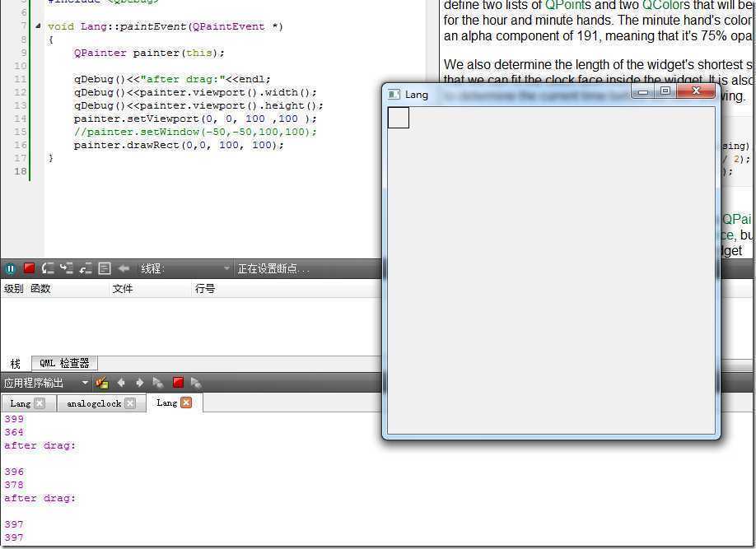
Task: Close the first Lang output tab
Action: pyautogui.click(x=40, y=404)
